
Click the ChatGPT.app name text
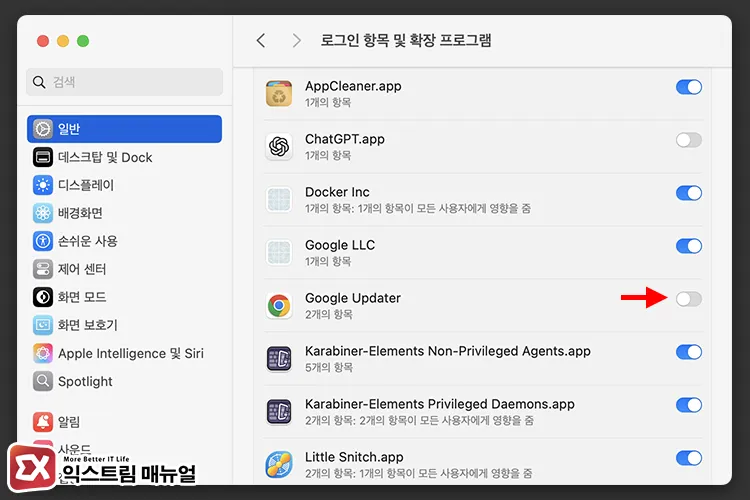(x=345, y=139)
